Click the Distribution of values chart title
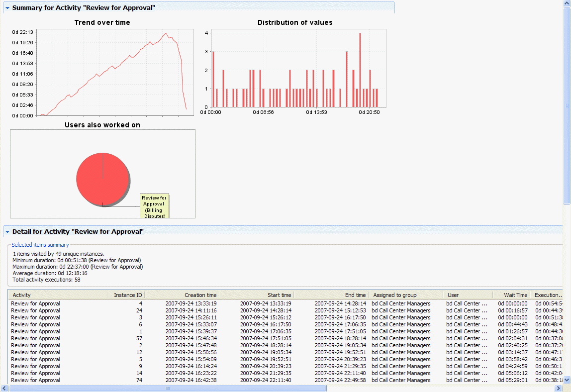 295,22
